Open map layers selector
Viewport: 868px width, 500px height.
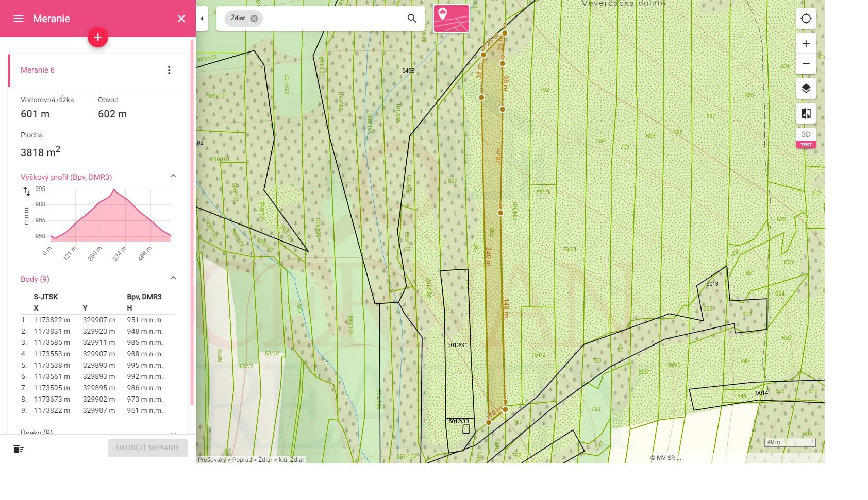coord(806,89)
